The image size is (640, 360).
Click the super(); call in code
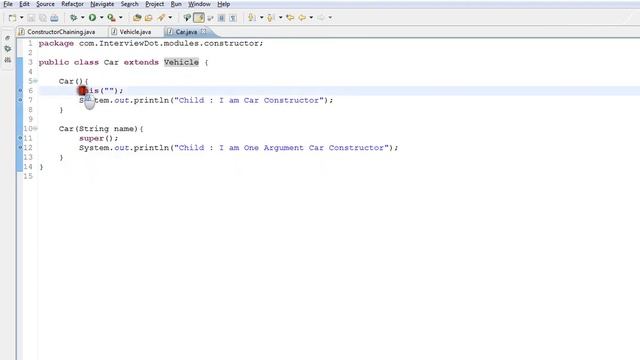click(x=99, y=138)
